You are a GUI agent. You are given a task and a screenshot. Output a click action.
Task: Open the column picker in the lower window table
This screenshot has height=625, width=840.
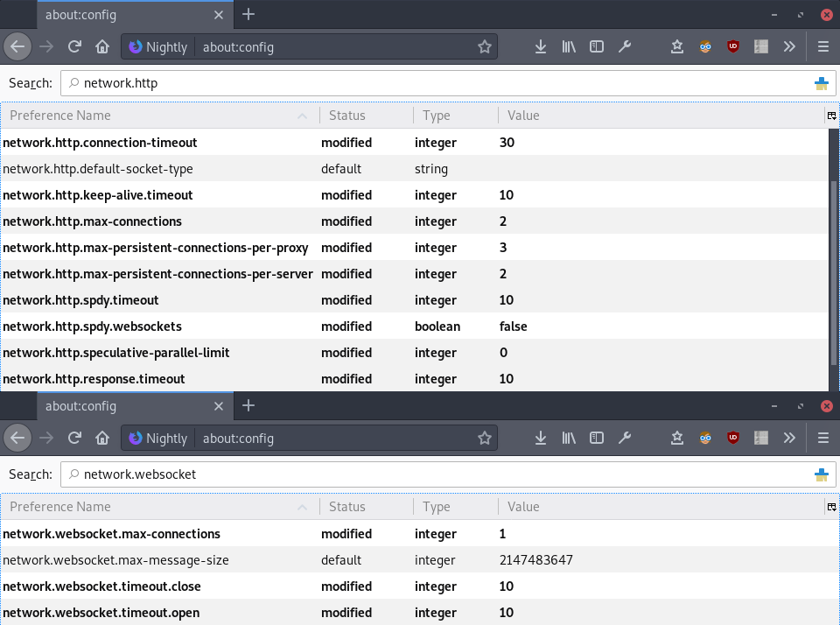point(831,507)
